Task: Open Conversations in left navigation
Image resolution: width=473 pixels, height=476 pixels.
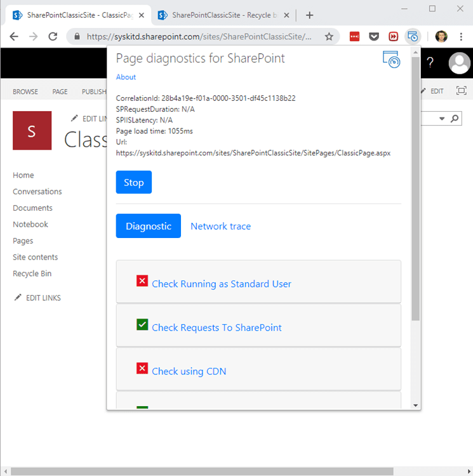Action: tap(37, 192)
